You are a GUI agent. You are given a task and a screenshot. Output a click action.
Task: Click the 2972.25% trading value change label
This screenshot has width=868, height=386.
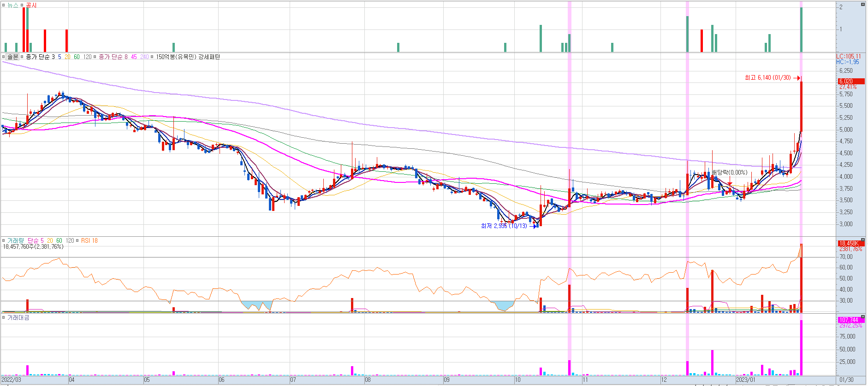[x=850, y=325]
